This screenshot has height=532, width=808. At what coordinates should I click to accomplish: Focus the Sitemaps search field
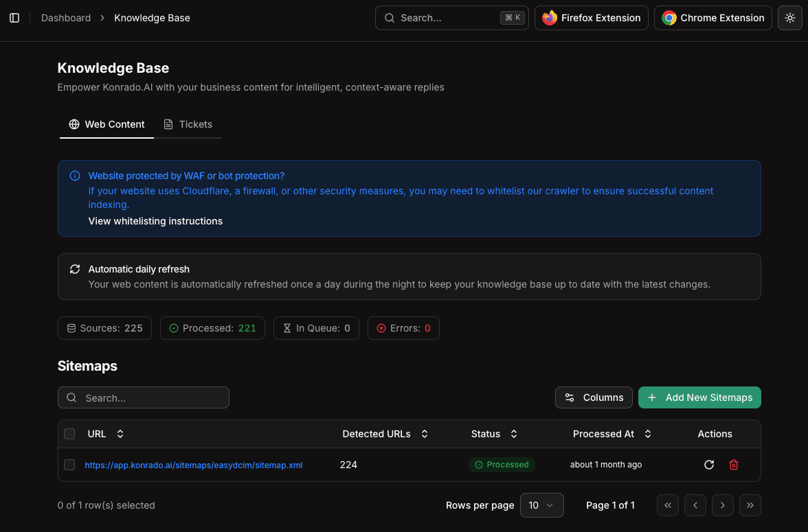point(143,397)
